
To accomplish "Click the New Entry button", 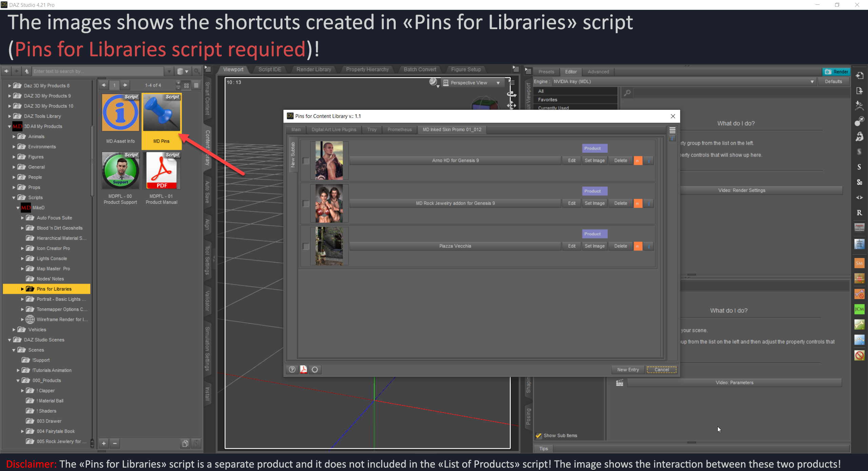I will pyautogui.click(x=628, y=370).
